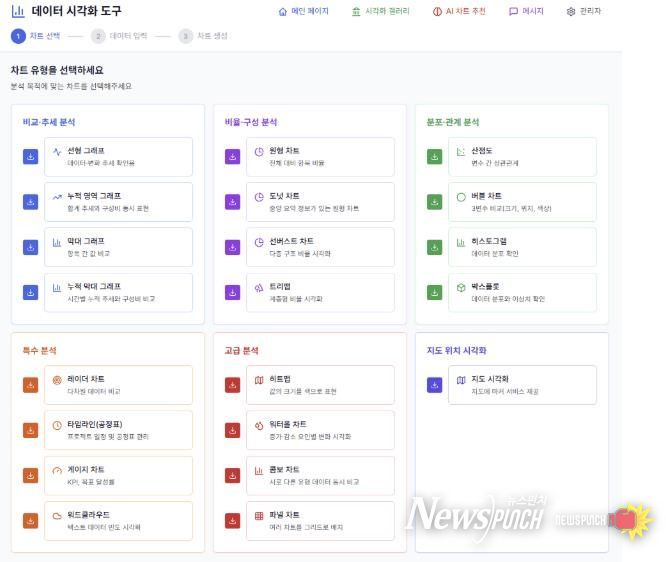
Task: Open AI 차트 추천 link
Action: 459,12
